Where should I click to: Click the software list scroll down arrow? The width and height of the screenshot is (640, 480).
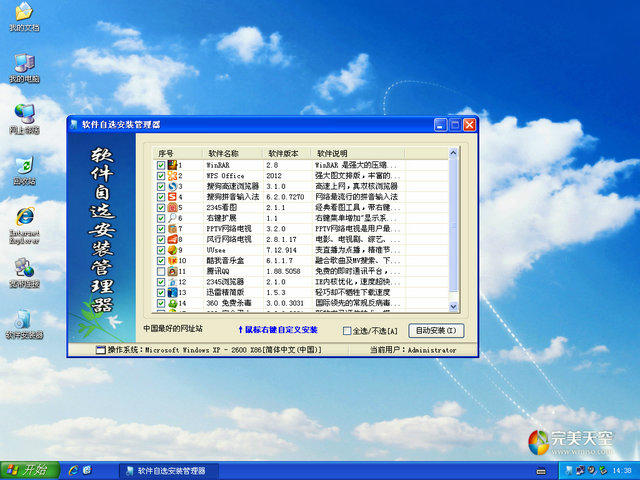tap(453, 306)
